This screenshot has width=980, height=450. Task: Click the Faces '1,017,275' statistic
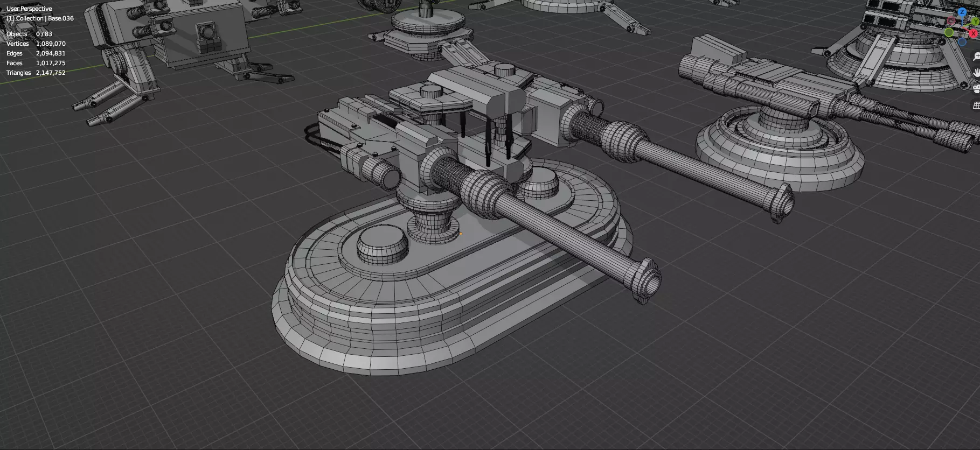coord(51,63)
